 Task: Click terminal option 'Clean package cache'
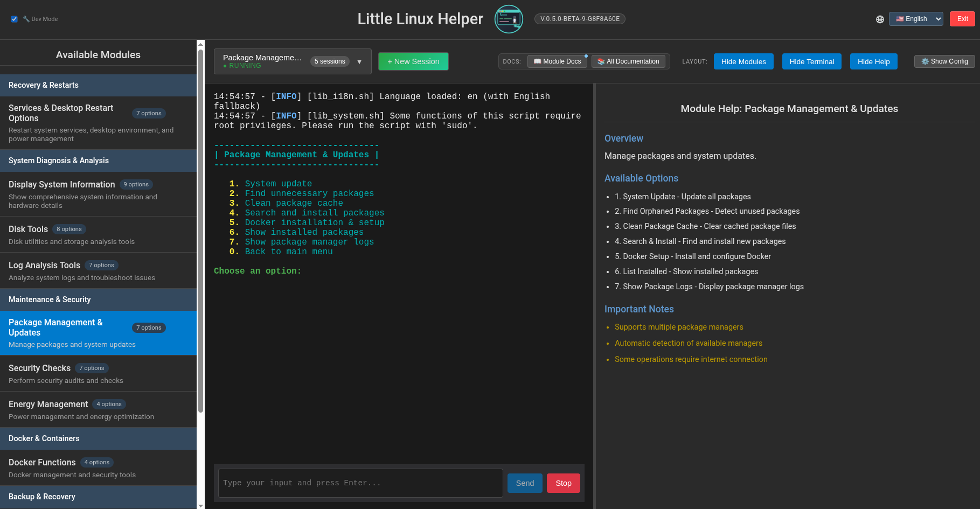(x=294, y=203)
